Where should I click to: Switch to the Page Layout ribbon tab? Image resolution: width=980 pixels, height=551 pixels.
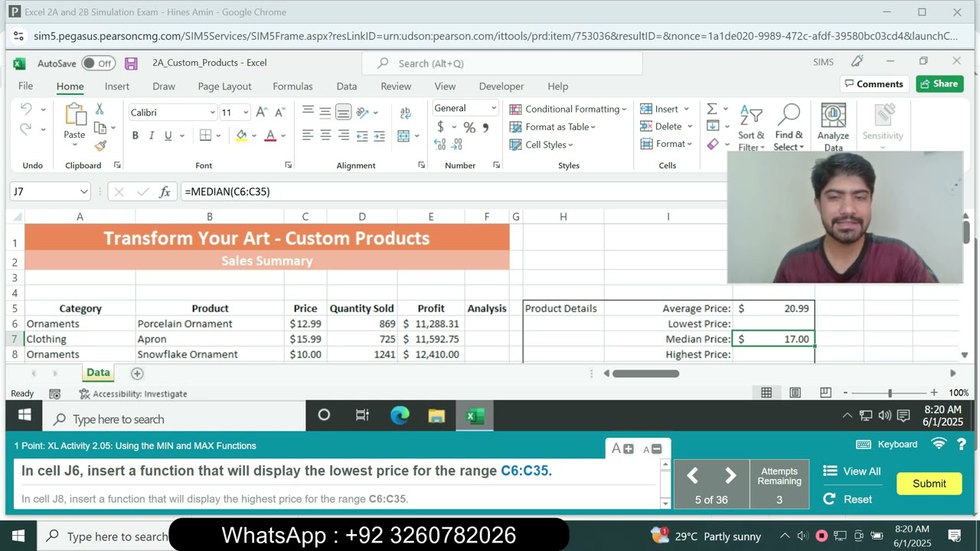[x=224, y=86]
